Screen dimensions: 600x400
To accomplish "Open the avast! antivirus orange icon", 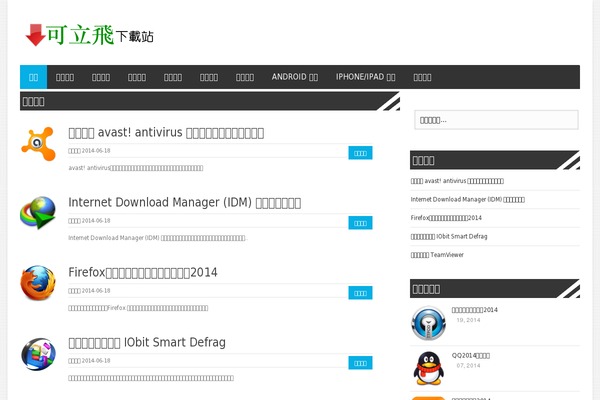I will 38,144.
